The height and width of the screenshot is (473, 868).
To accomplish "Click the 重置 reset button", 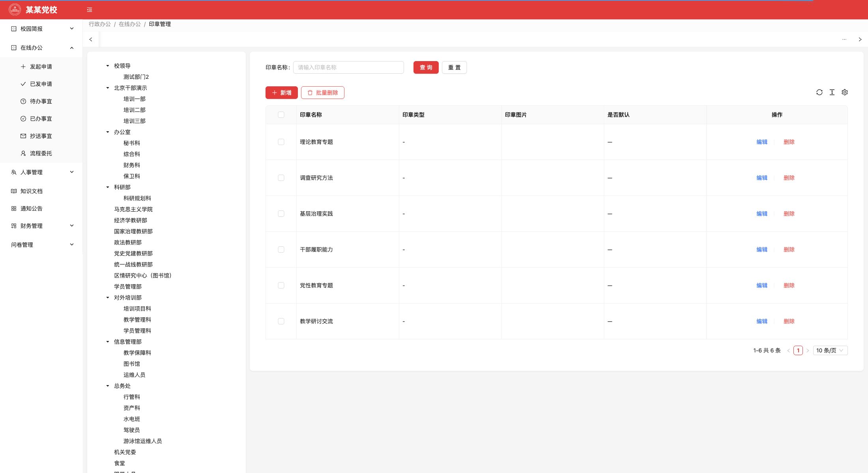I will (454, 67).
